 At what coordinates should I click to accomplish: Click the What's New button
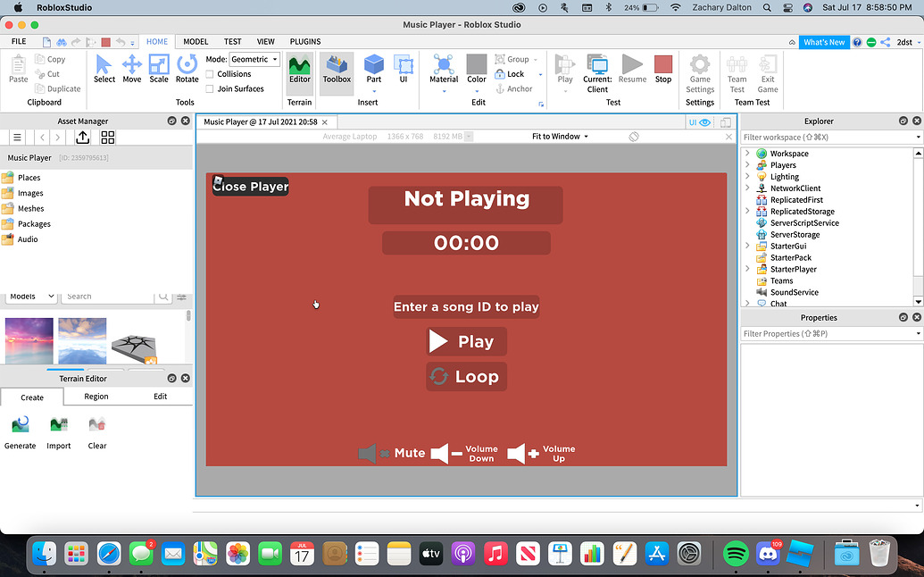click(x=824, y=42)
